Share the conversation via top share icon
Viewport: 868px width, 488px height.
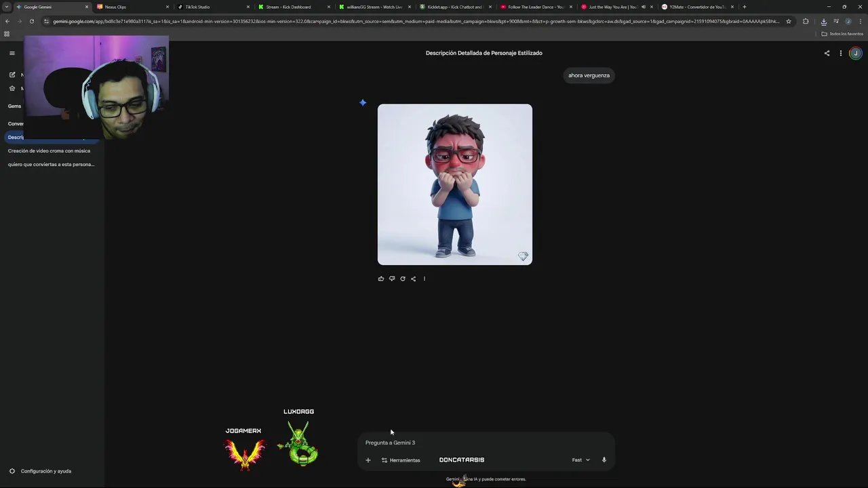[827, 53]
